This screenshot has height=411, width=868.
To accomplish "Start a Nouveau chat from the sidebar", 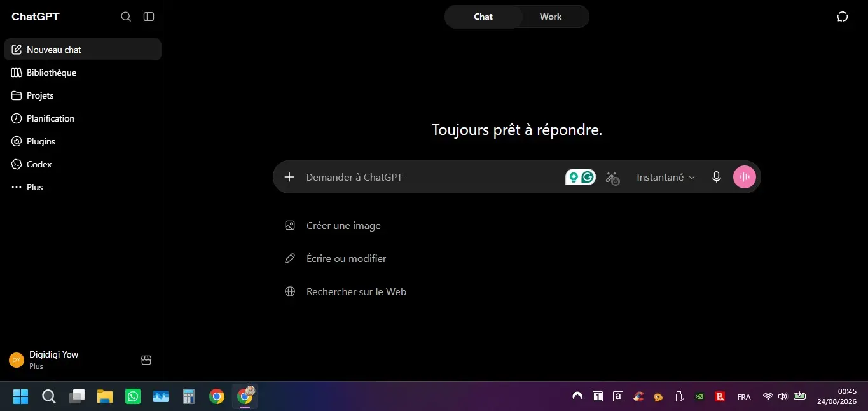I will pos(83,50).
